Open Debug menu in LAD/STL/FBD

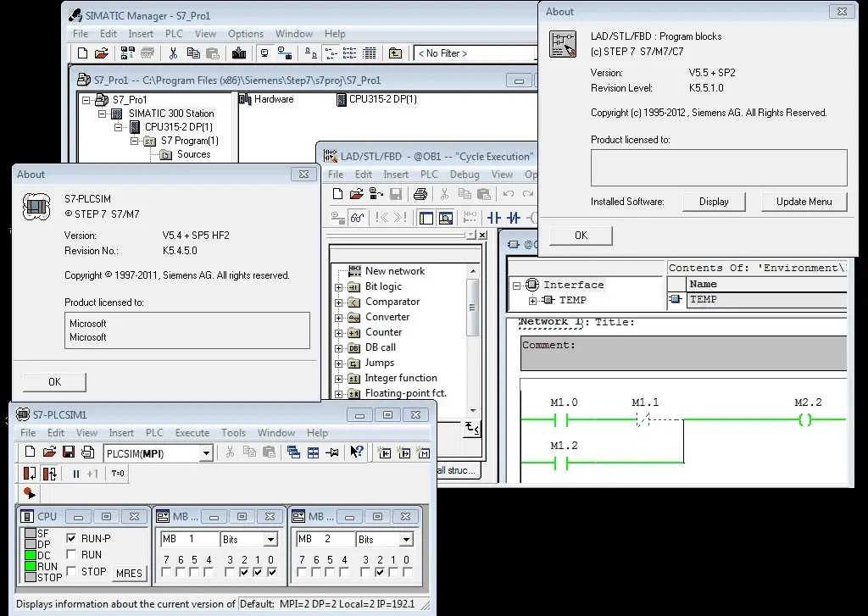pos(465,175)
